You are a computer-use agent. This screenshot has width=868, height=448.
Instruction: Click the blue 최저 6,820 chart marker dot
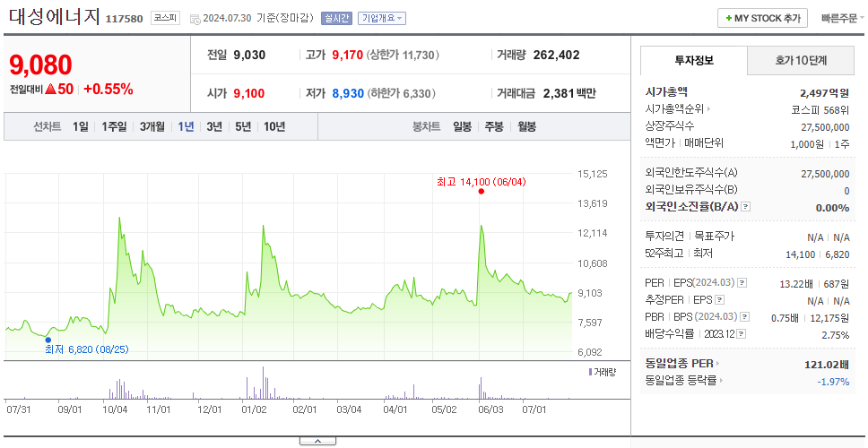point(48,340)
